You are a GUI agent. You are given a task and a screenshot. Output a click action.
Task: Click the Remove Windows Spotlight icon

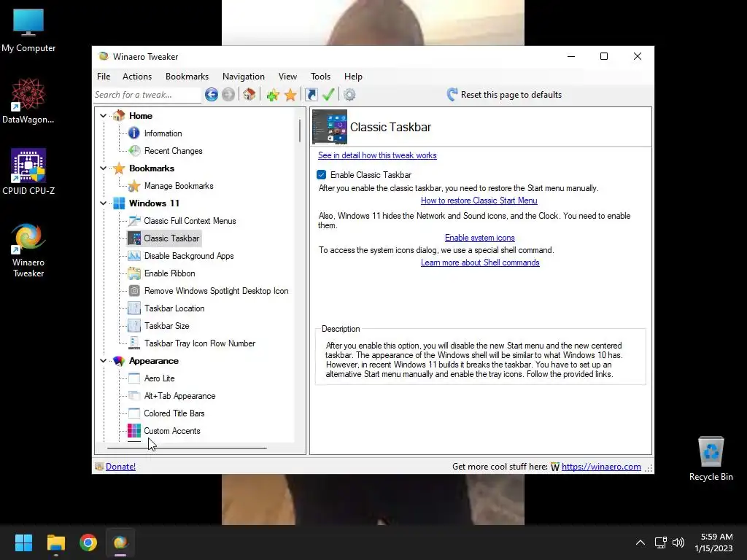point(134,291)
